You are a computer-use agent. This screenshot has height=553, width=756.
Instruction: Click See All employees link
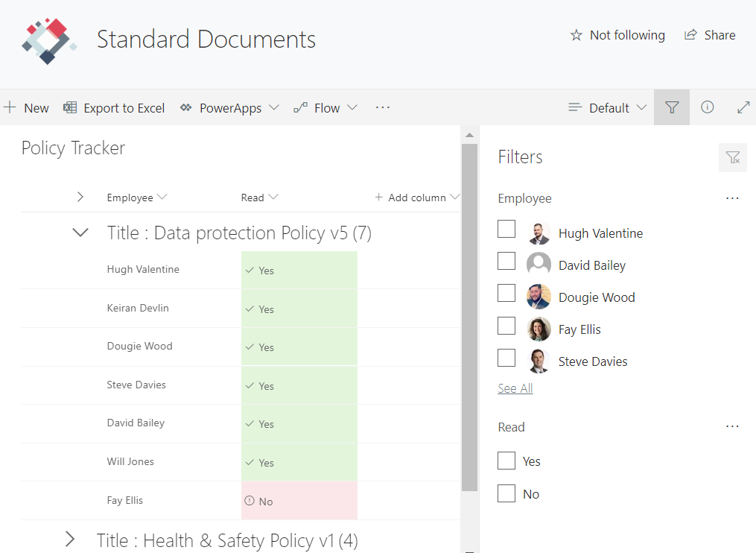515,388
